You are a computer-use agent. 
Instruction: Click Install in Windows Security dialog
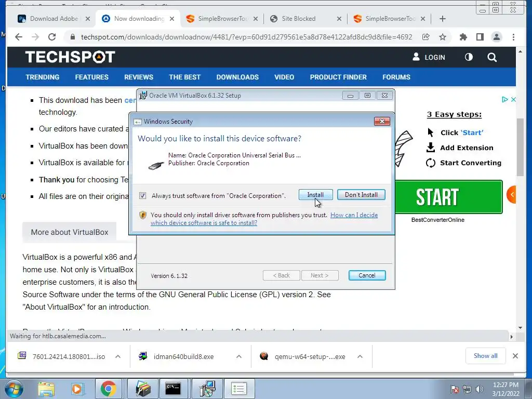point(315,195)
